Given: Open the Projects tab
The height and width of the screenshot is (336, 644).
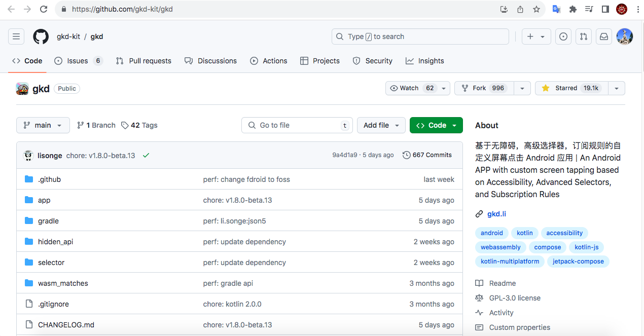Looking at the screenshot, I should point(320,61).
